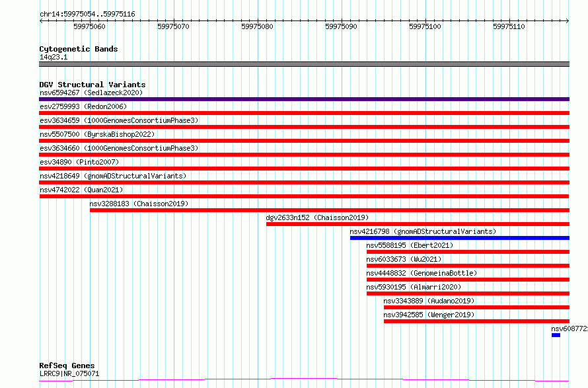Click nsv5930195 (Almarri2020) label

click(x=414, y=287)
